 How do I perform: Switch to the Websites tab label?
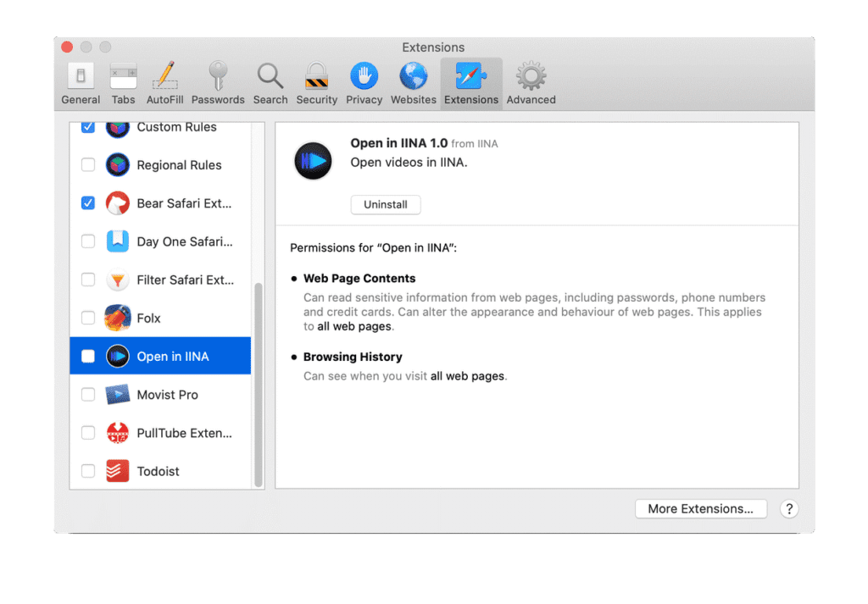pos(414,100)
